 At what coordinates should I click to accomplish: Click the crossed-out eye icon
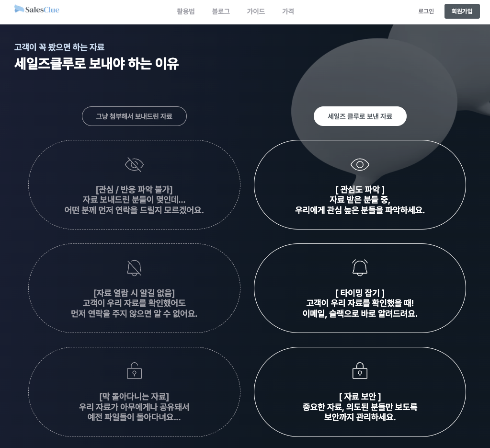pyautogui.click(x=135, y=164)
